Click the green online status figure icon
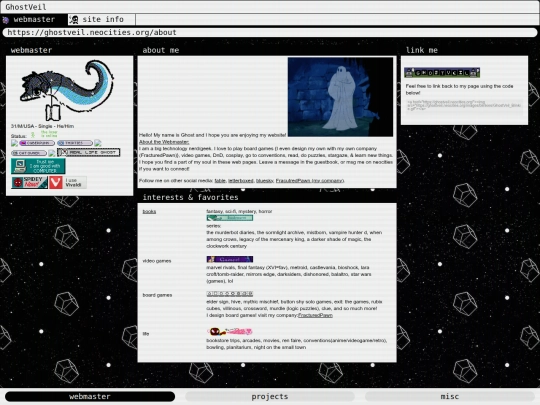540x405 pixels. coord(33,135)
